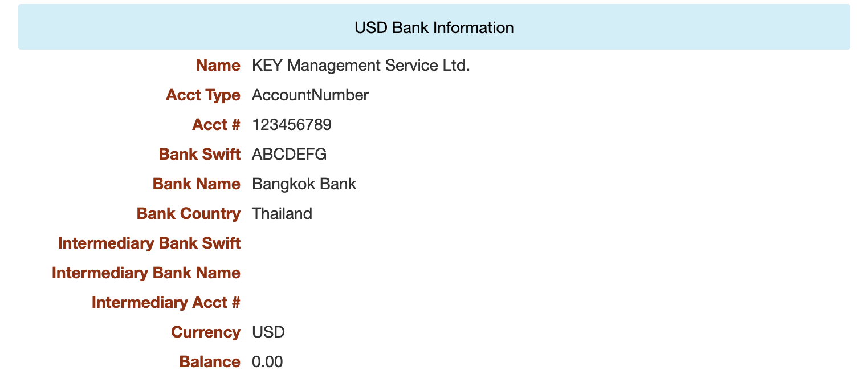Click the Acct Type label

click(x=202, y=95)
